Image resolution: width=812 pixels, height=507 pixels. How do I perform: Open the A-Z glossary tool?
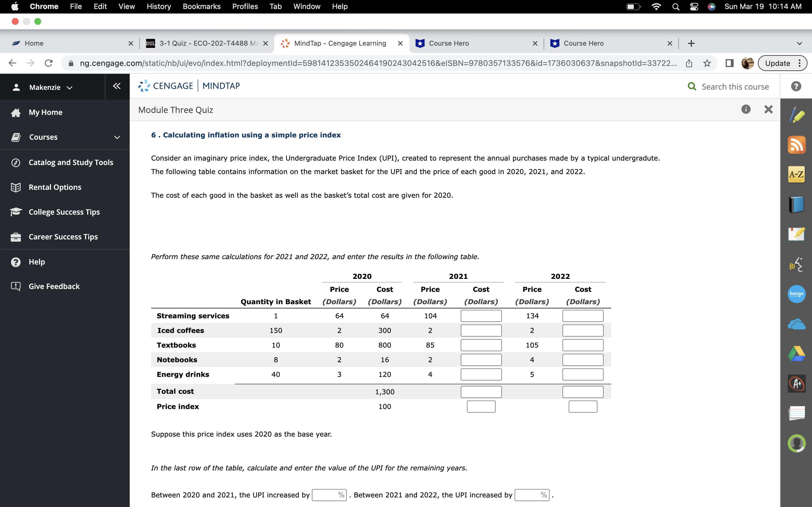pos(797,174)
